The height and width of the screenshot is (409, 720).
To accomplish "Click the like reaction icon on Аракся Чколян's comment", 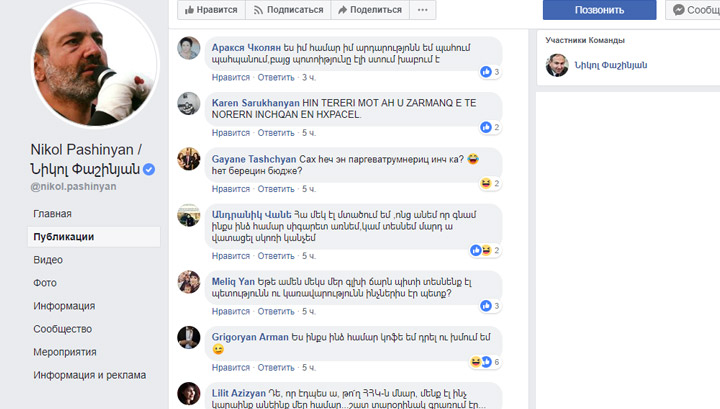I will (486, 72).
